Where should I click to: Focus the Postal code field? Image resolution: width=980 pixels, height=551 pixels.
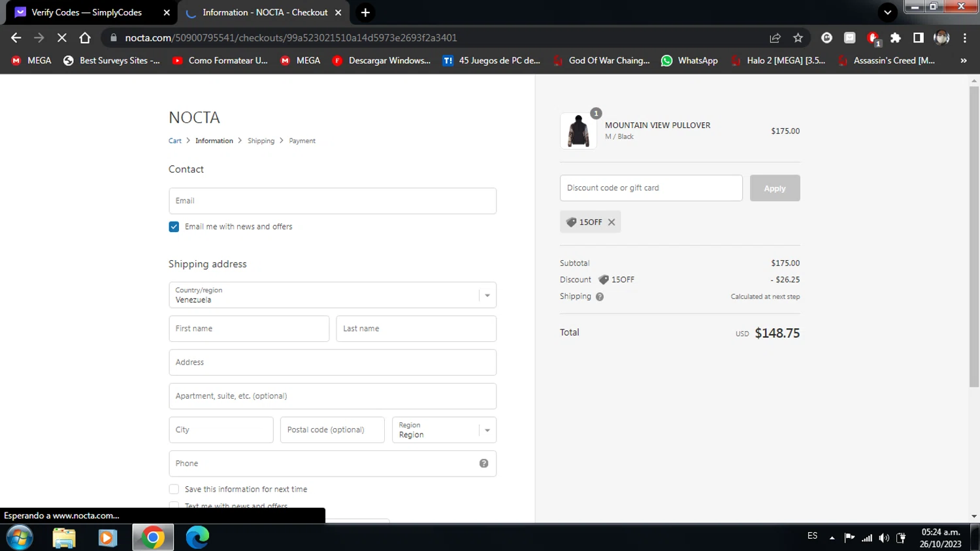(x=333, y=430)
